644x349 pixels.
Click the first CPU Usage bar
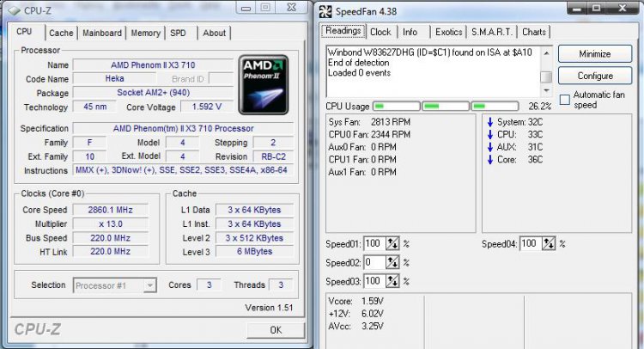coord(397,107)
